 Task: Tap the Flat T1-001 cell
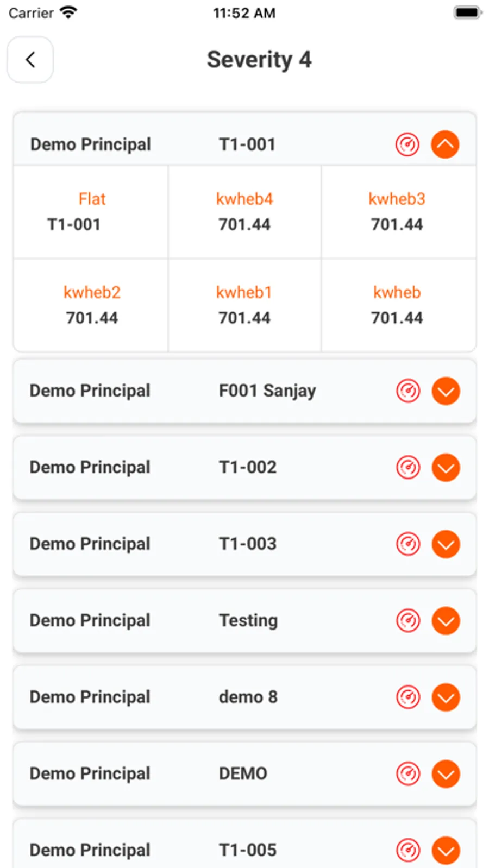[x=91, y=212]
